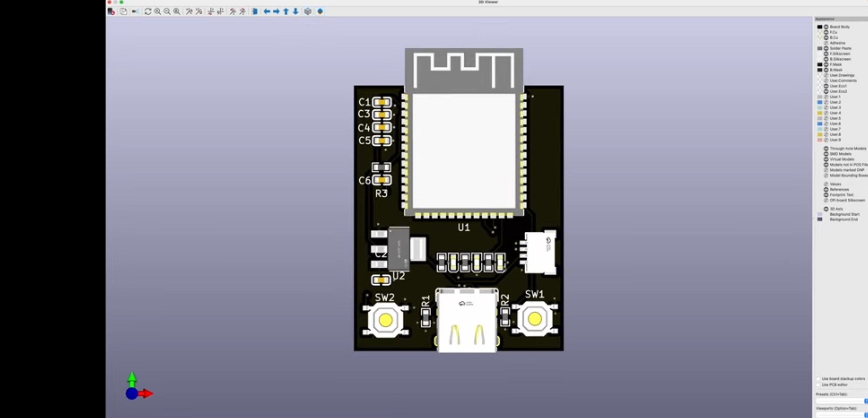868x418 pixels.
Task: Pan the board right
Action: (x=276, y=11)
